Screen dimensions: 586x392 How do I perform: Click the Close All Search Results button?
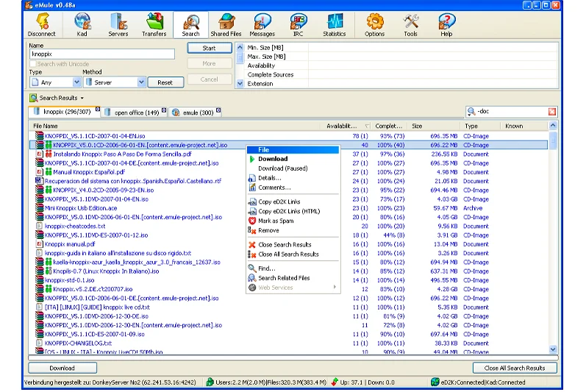coord(514,368)
